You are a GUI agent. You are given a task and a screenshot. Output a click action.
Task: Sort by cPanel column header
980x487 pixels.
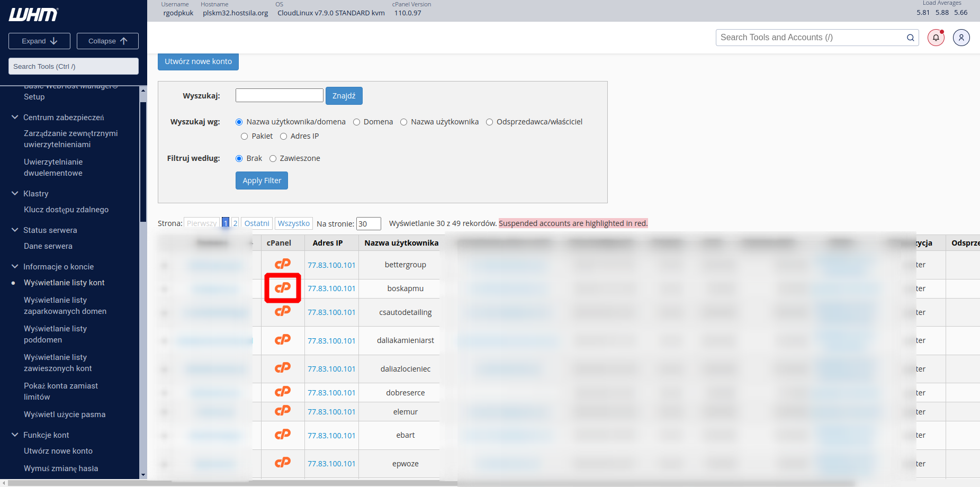click(279, 243)
